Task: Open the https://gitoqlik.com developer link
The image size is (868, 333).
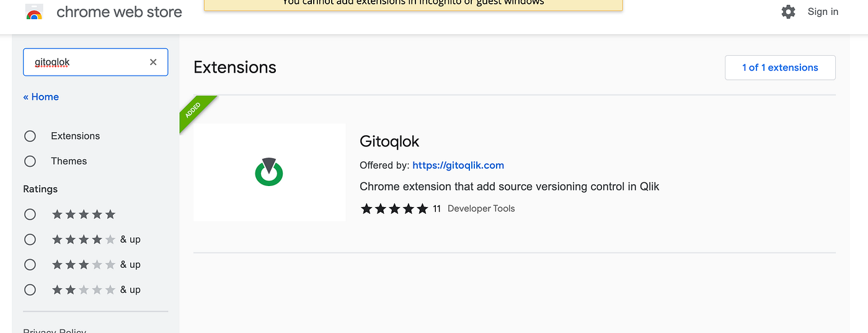Action: click(x=458, y=166)
